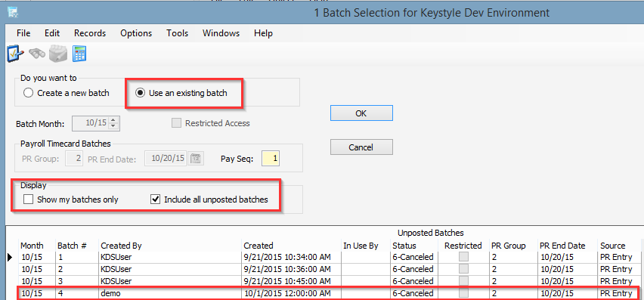The width and height of the screenshot is (644, 300).
Task: Select the batch row created by demo
Action: click(x=328, y=293)
